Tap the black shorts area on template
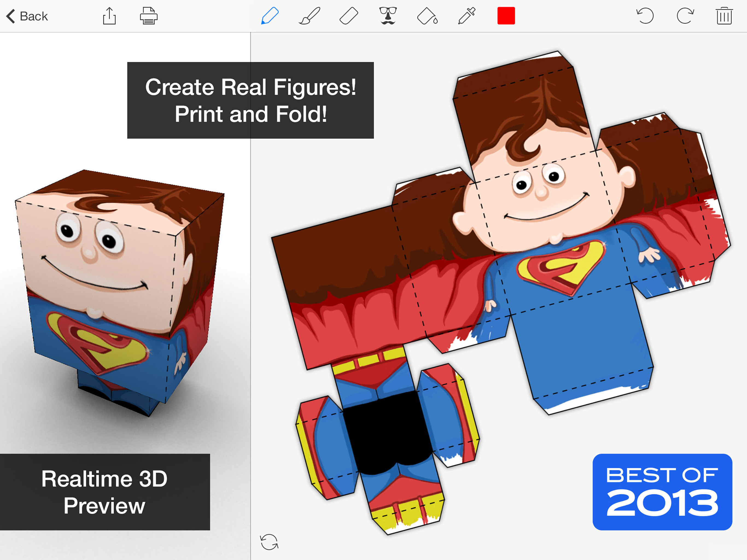747x560 pixels. 388,432
